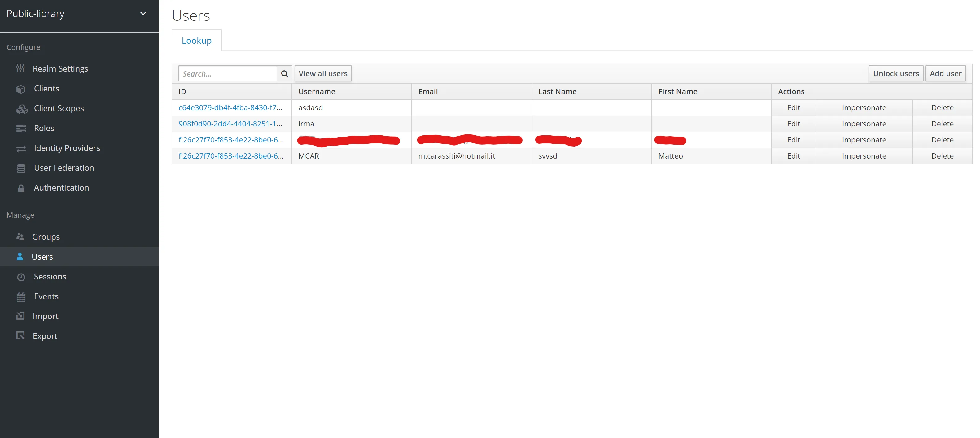Switch to the Lookup tab
Image resolution: width=980 pixels, height=438 pixels.
click(x=196, y=41)
